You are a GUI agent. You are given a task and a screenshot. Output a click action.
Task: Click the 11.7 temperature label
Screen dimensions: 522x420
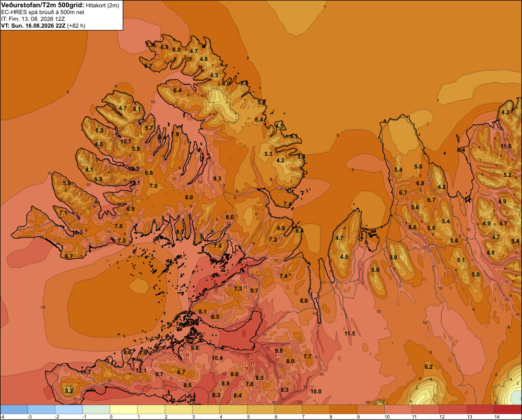(x=86, y=372)
